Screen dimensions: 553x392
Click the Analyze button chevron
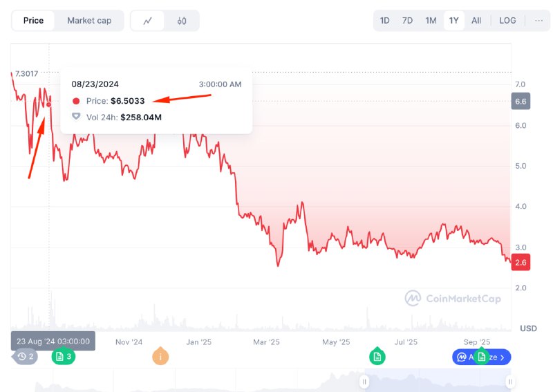(503, 357)
